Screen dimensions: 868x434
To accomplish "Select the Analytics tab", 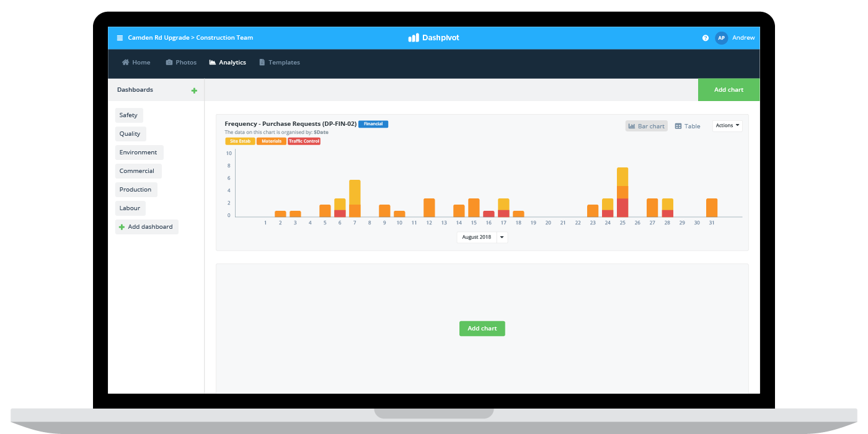I will [x=228, y=63].
